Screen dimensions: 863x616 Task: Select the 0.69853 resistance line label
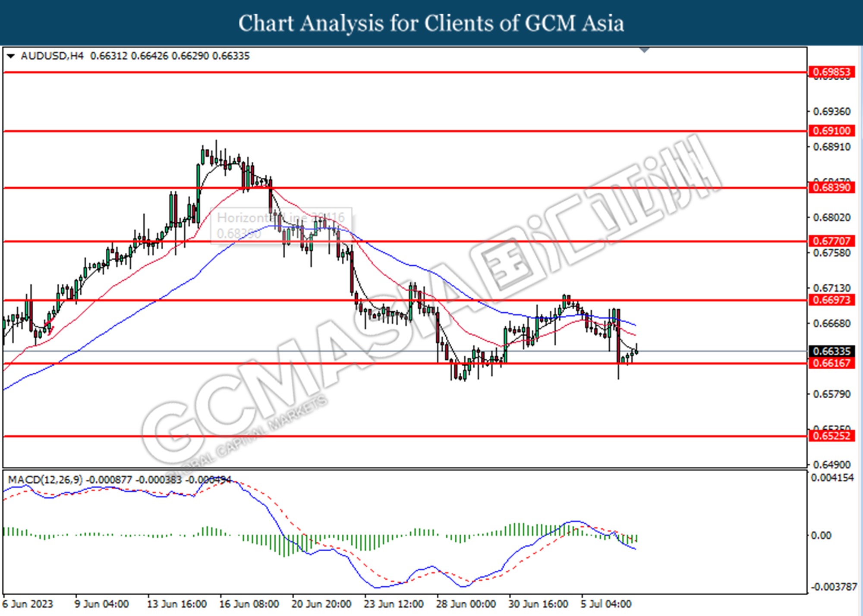(x=831, y=72)
